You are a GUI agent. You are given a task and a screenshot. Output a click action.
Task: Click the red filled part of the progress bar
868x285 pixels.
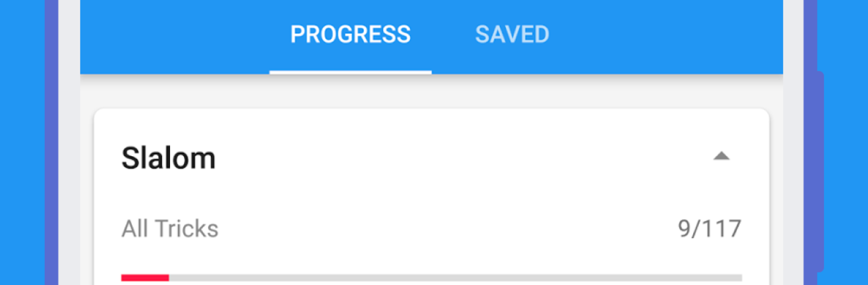(145, 278)
